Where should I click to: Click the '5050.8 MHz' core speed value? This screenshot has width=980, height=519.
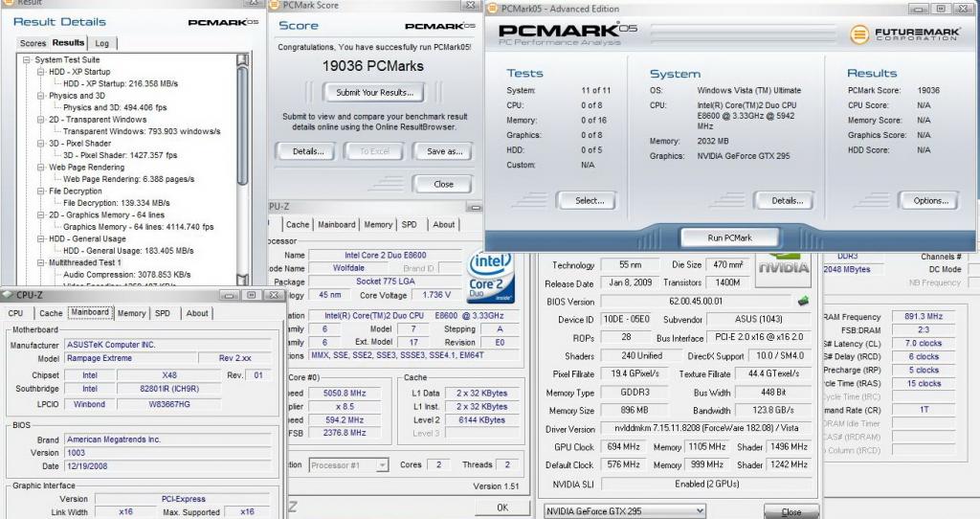coord(345,394)
